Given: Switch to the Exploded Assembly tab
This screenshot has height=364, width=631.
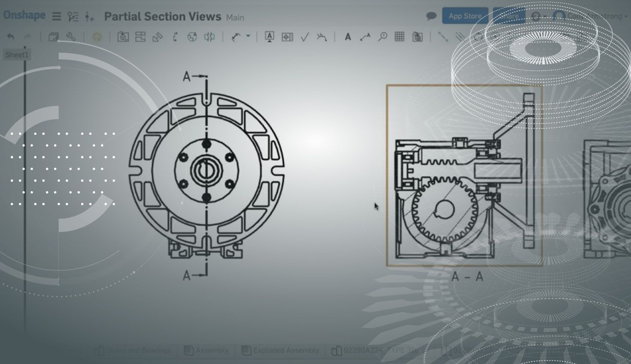Looking at the screenshot, I should tap(281, 351).
